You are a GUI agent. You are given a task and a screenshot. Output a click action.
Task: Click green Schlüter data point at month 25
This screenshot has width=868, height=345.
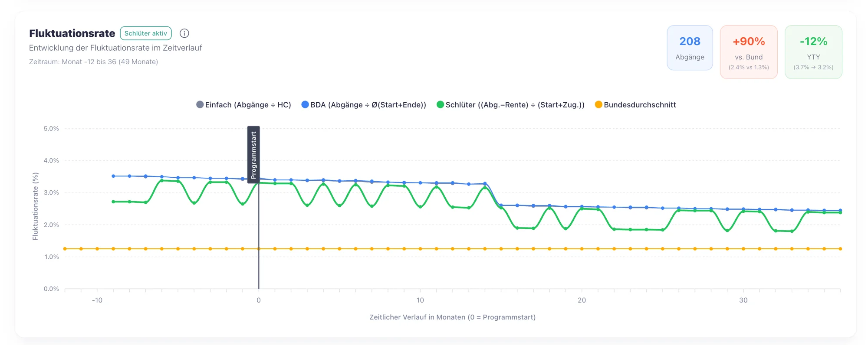pyautogui.click(x=663, y=230)
